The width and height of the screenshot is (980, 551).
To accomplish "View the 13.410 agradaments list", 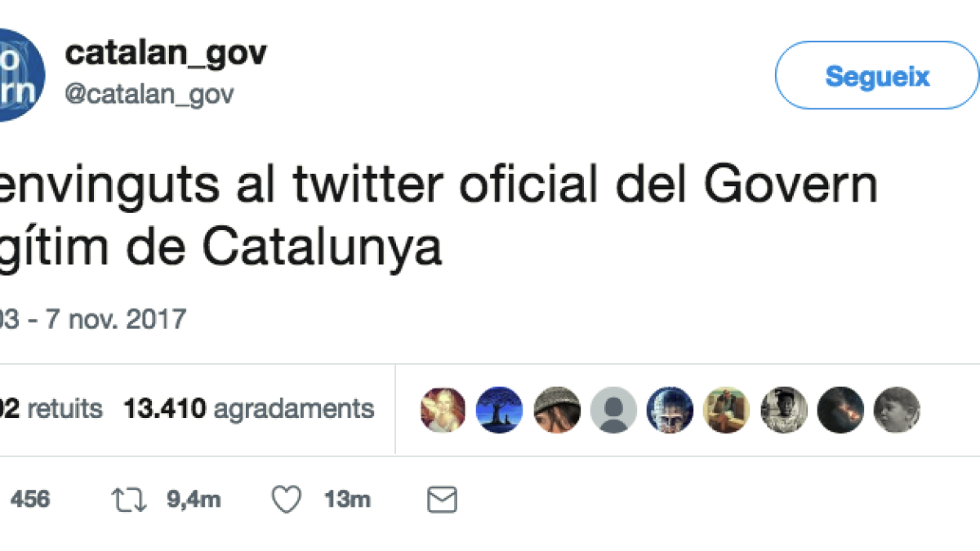I will [248, 409].
